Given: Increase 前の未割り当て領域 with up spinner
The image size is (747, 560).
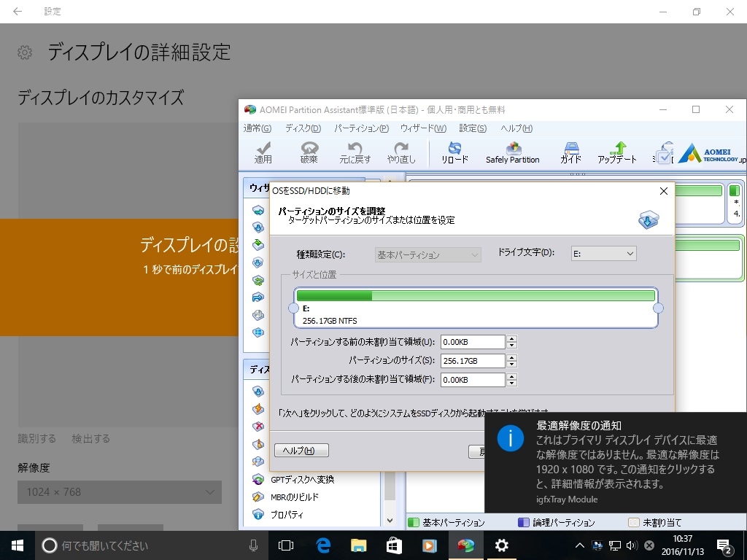Looking at the screenshot, I should (512, 338).
